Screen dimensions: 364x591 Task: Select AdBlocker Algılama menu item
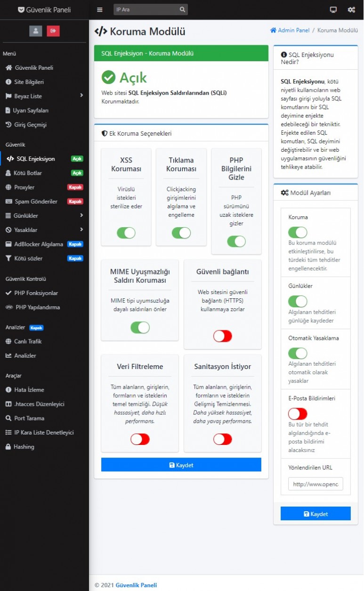click(x=45, y=244)
